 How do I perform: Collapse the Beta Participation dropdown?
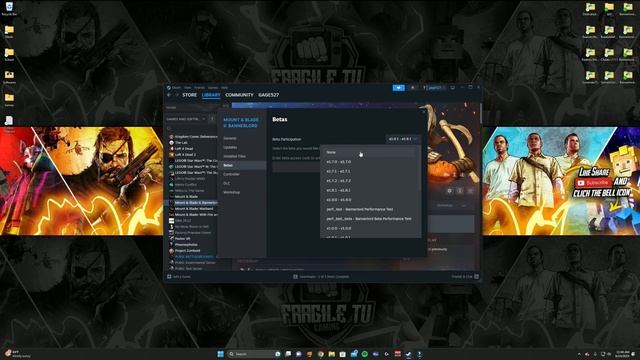pyautogui.click(x=402, y=139)
